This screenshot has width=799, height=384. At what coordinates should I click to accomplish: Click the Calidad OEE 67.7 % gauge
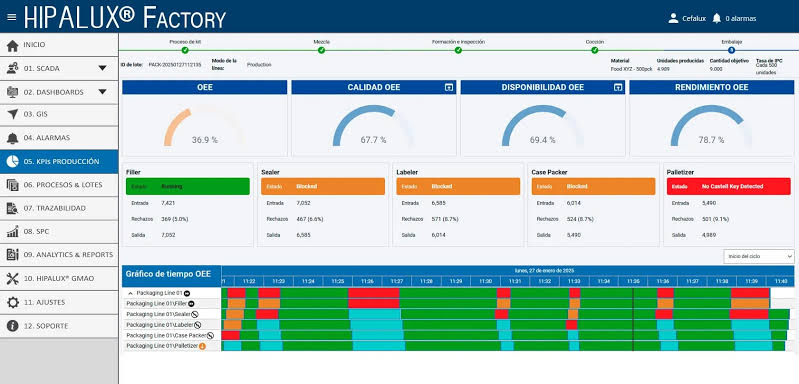tap(374, 126)
